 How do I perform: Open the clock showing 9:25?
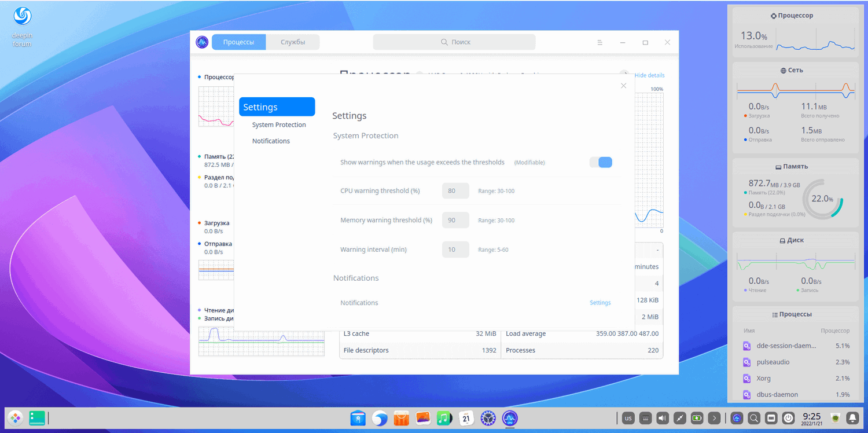[811, 418]
